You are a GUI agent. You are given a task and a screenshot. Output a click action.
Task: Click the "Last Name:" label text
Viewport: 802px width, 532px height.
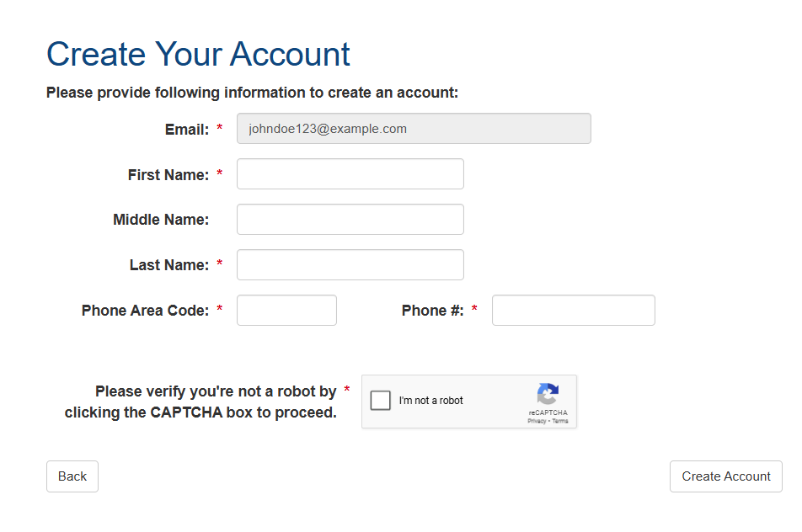point(169,265)
